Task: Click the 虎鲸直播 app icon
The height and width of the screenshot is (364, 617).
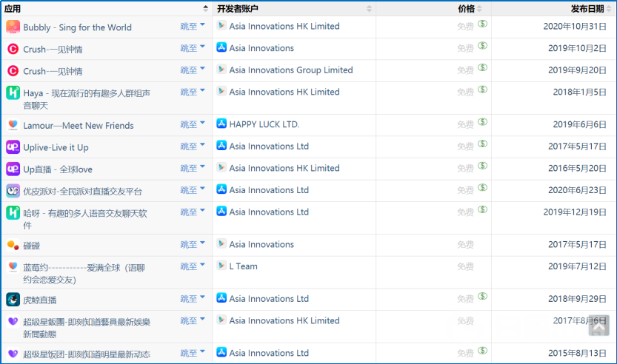Action: (x=13, y=300)
